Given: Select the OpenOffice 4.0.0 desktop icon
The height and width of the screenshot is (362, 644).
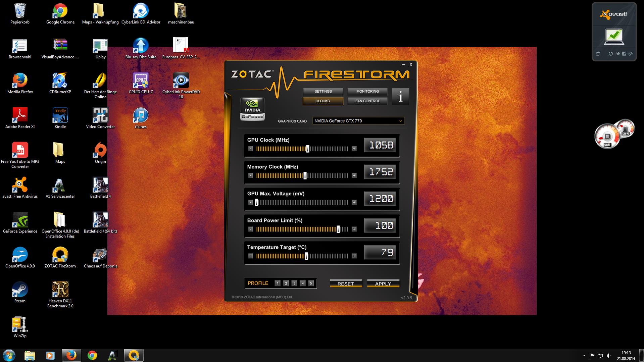Looking at the screenshot, I should (20, 258).
